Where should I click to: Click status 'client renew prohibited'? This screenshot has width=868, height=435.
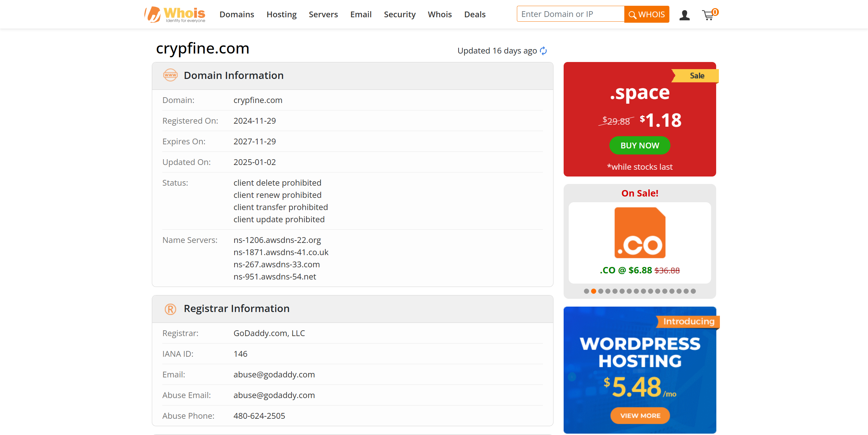[x=277, y=195]
